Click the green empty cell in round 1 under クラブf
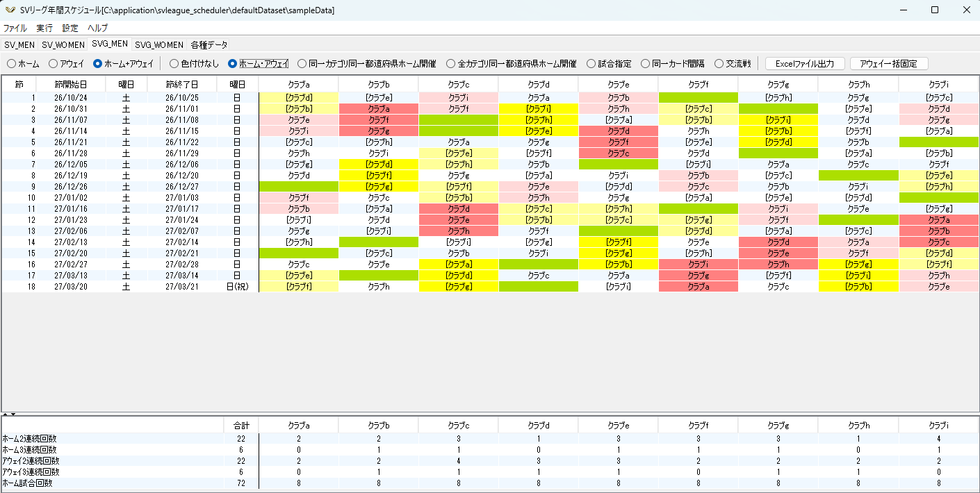This screenshot has height=493, width=980. coord(698,98)
